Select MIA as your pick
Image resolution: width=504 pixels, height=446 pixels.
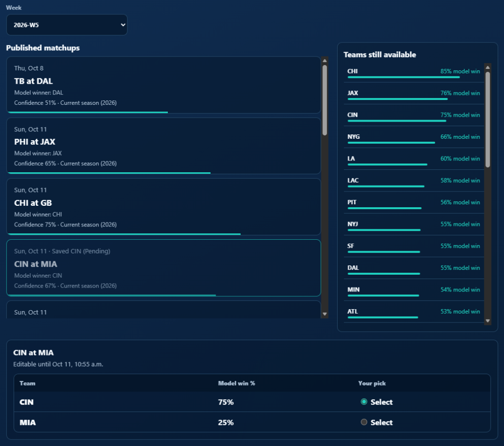[x=364, y=422]
